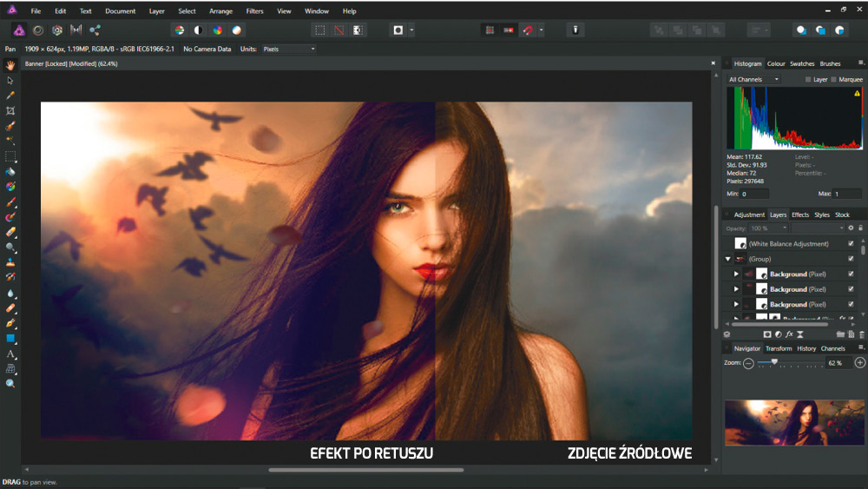Lock the layer with padlock icon

pos(861,228)
